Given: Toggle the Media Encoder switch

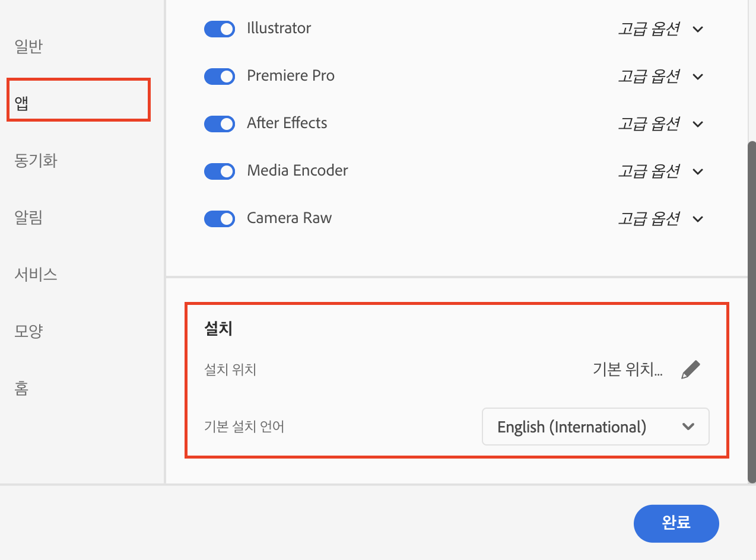Looking at the screenshot, I should 220,171.
